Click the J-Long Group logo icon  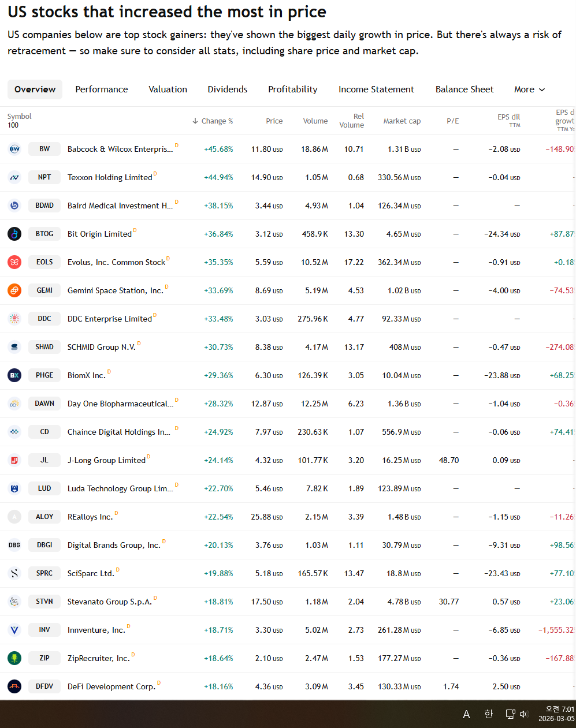point(14,460)
